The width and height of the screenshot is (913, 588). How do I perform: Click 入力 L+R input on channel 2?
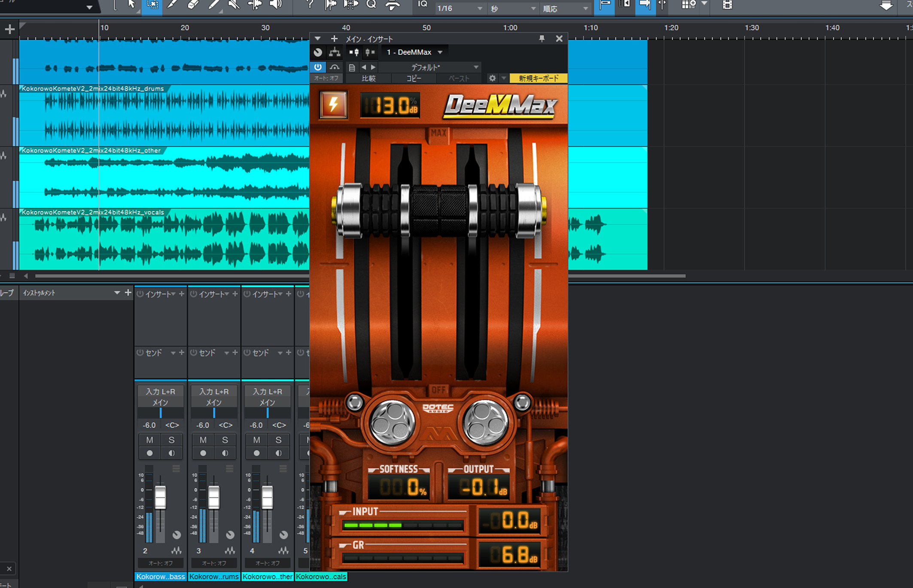[x=161, y=391]
